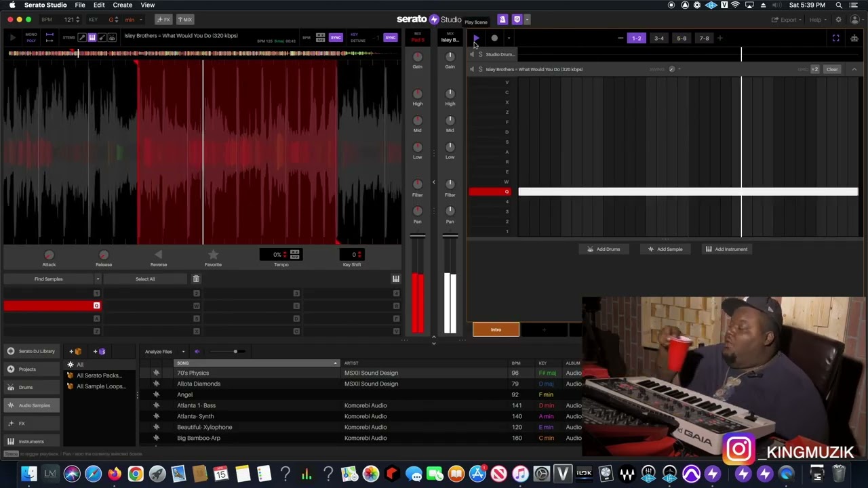Open the Create menu

pos(123,5)
